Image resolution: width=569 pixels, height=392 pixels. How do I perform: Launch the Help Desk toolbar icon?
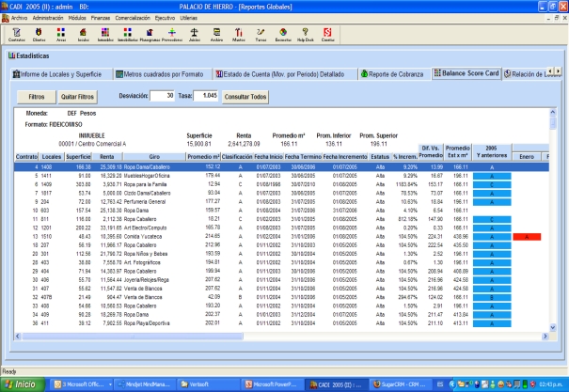tap(305, 35)
